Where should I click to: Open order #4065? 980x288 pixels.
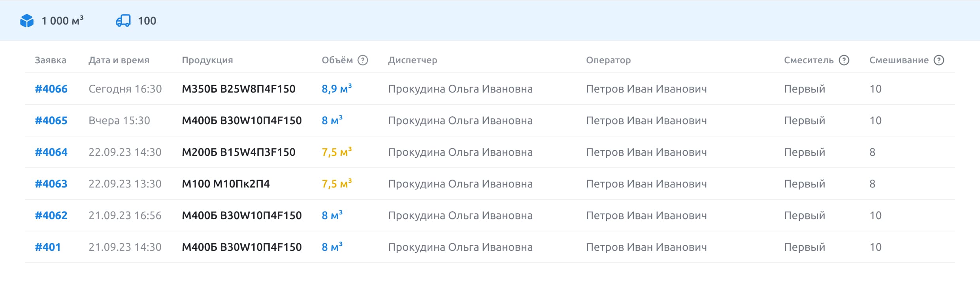51,120
